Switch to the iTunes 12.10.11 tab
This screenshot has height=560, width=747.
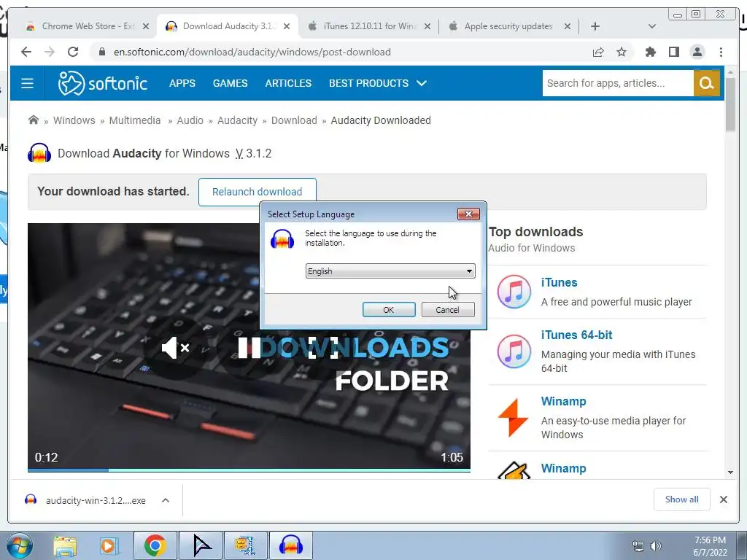369,26
